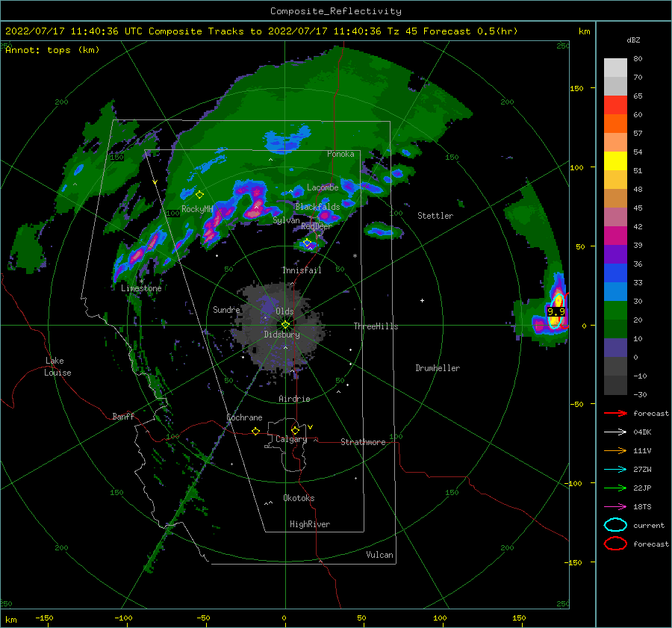Click the green 20-30 dBZ color swatch
The width and height of the screenshot is (672, 628).
point(615,311)
